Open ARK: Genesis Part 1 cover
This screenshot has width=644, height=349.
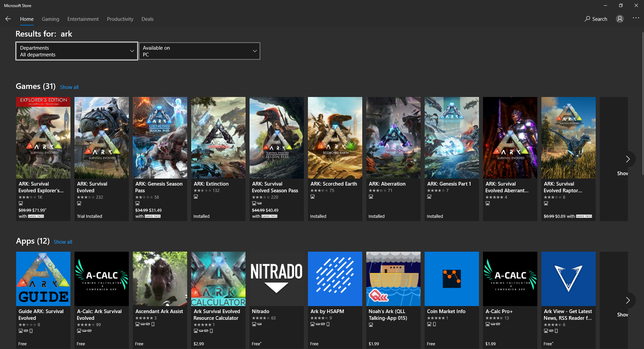coord(452,138)
